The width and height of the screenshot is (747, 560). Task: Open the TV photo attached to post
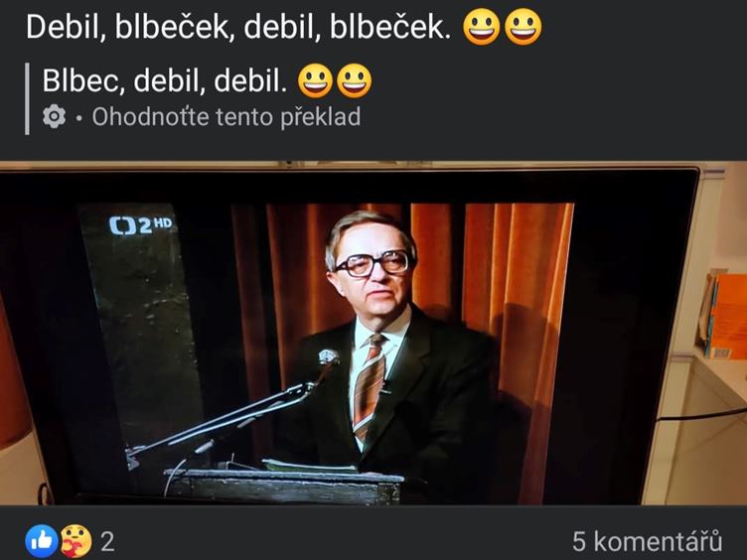pyautogui.click(x=373, y=333)
